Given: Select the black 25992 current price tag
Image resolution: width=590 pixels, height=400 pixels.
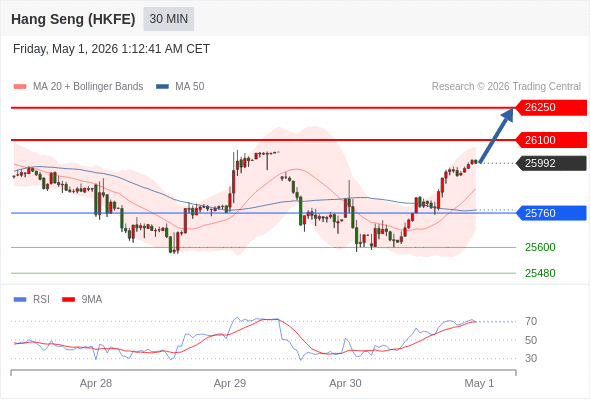Looking at the screenshot, I should (551, 163).
